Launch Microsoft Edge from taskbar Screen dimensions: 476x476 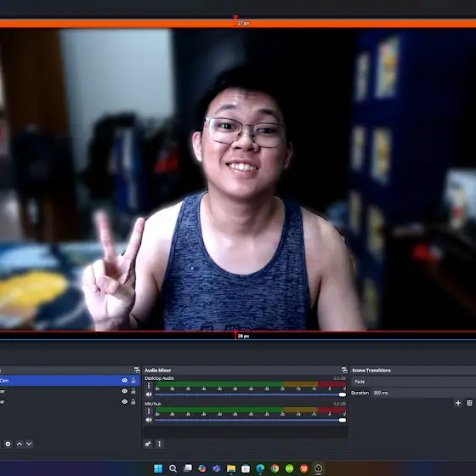(x=260, y=468)
